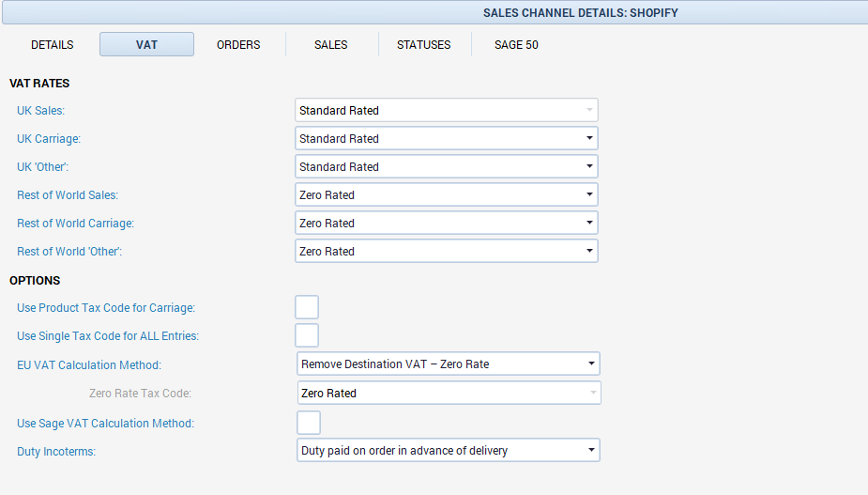
Task: Select the VAT tab
Action: tap(146, 45)
